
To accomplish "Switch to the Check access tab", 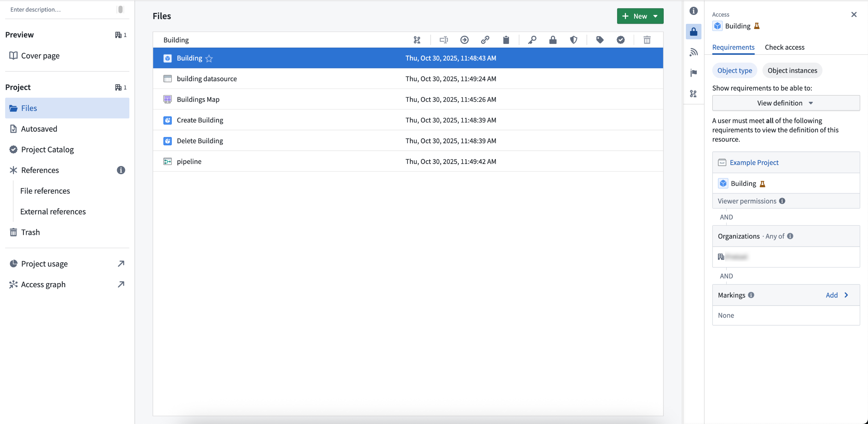I will click(784, 47).
